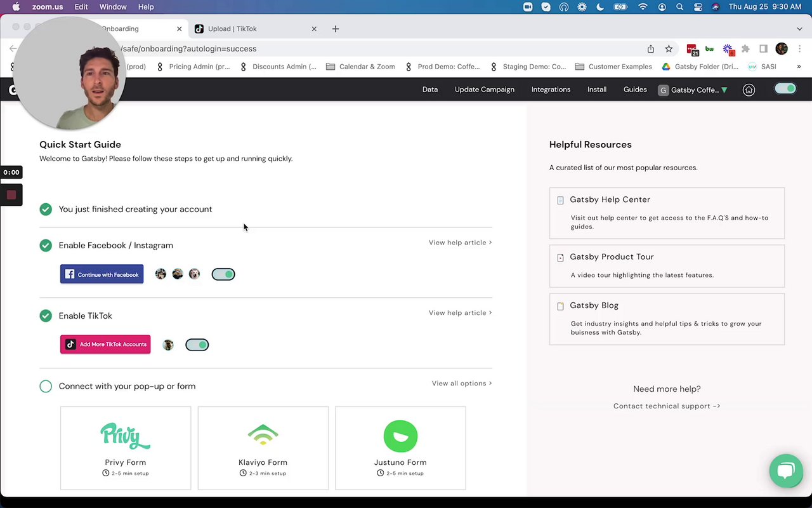
Task: Open the Chrome extensions puzzle icon
Action: (745, 49)
